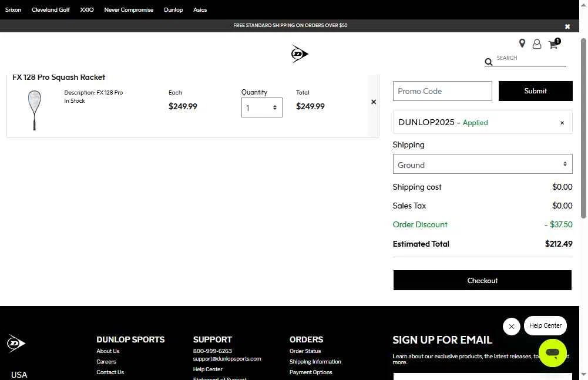This screenshot has width=588, height=380.
Task: Open the Quantity dropdown
Action: click(262, 107)
